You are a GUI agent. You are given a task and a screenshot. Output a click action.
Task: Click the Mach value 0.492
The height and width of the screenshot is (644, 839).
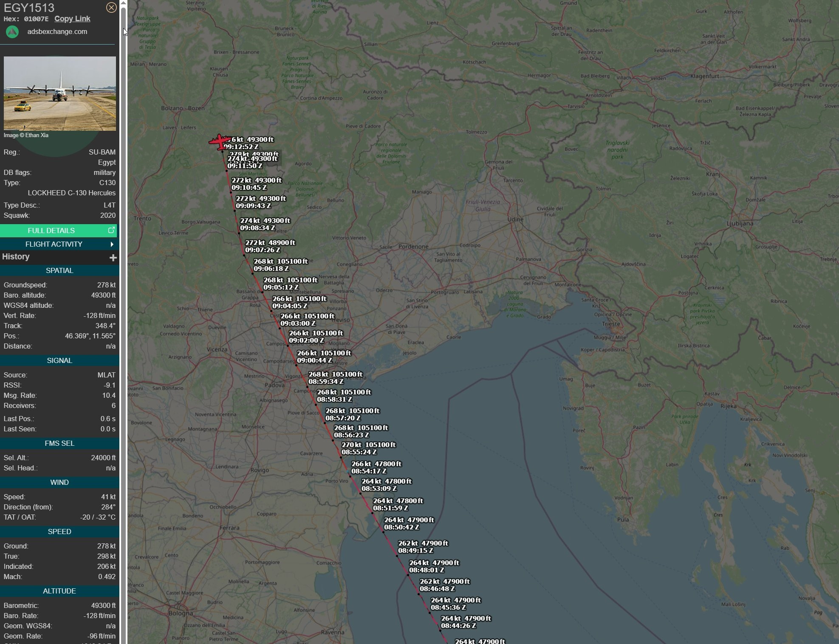pyautogui.click(x=107, y=577)
